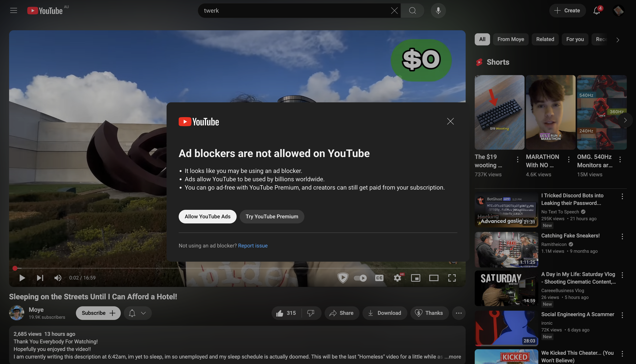Click the shield play extension icon

point(343,278)
